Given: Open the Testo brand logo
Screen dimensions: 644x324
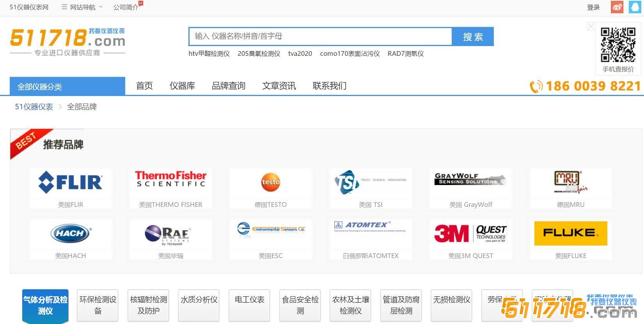Looking at the screenshot, I should click(271, 182).
